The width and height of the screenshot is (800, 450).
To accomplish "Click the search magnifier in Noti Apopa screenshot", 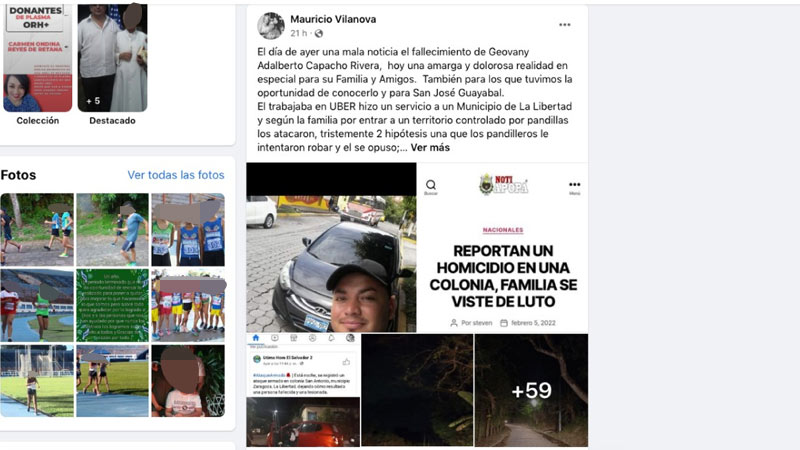I will click(x=431, y=186).
